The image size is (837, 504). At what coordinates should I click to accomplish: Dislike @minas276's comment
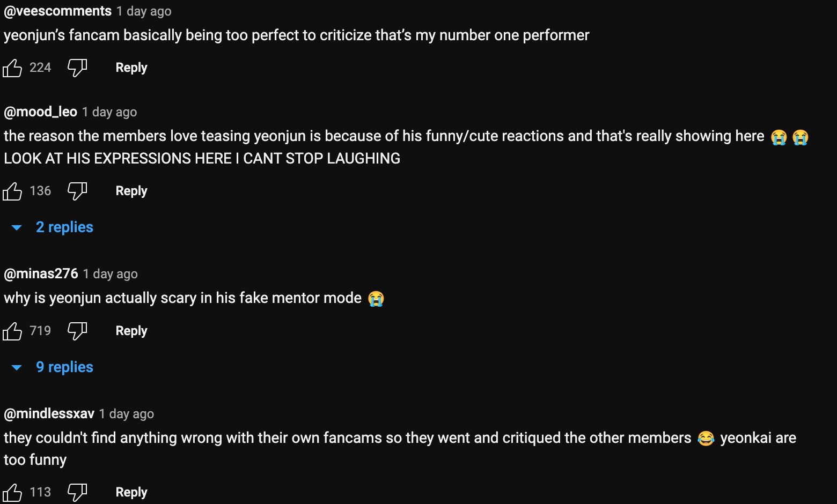[77, 331]
